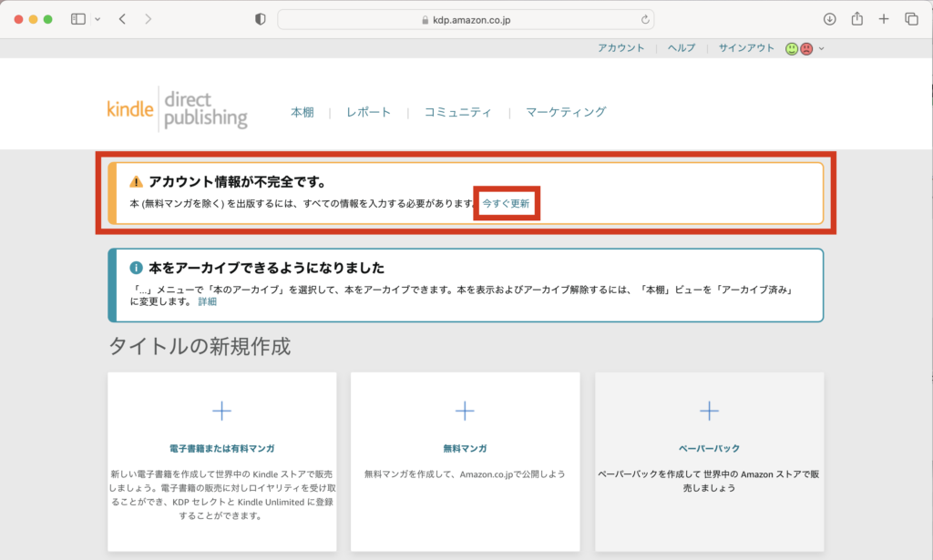Expand the sidebar options dropdown chevron

pos(97,19)
